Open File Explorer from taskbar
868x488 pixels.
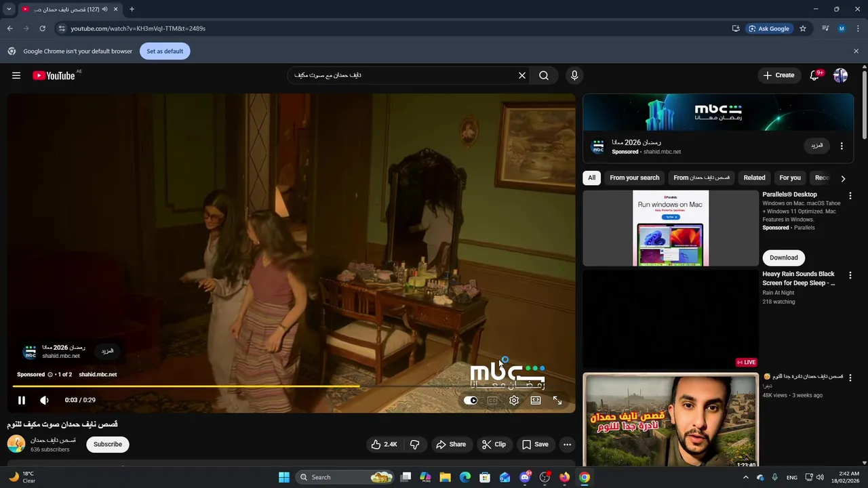pyautogui.click(x=445, y=477)
